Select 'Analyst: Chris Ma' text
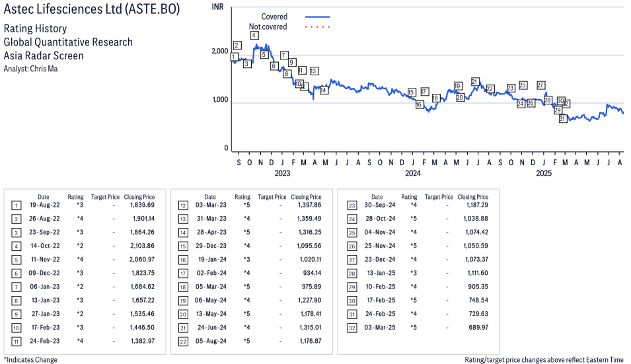Viewport: 631px width, 364px height. (30, 69)
